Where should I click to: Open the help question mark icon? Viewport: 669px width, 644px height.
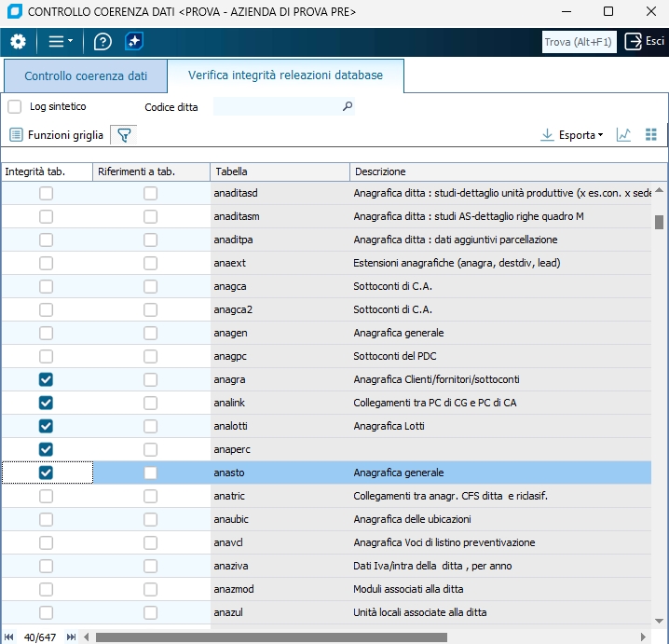point(102,42)
